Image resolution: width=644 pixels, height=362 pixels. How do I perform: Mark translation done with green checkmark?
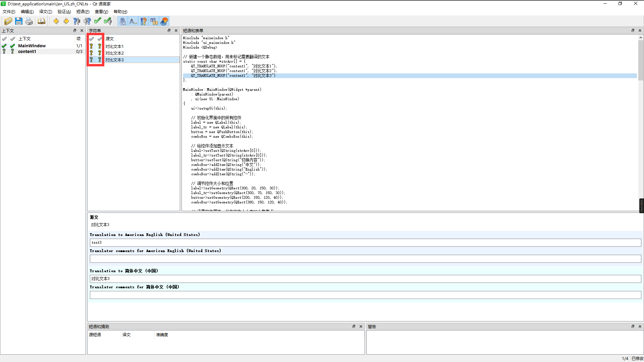pos(98,21)
